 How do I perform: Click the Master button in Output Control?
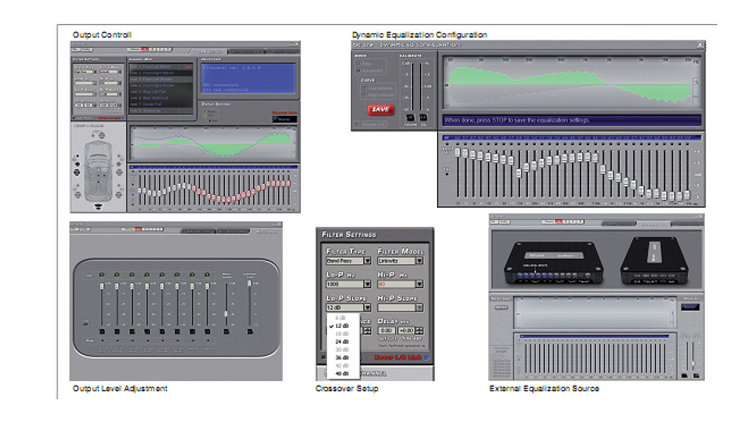(x=285, y=119)
